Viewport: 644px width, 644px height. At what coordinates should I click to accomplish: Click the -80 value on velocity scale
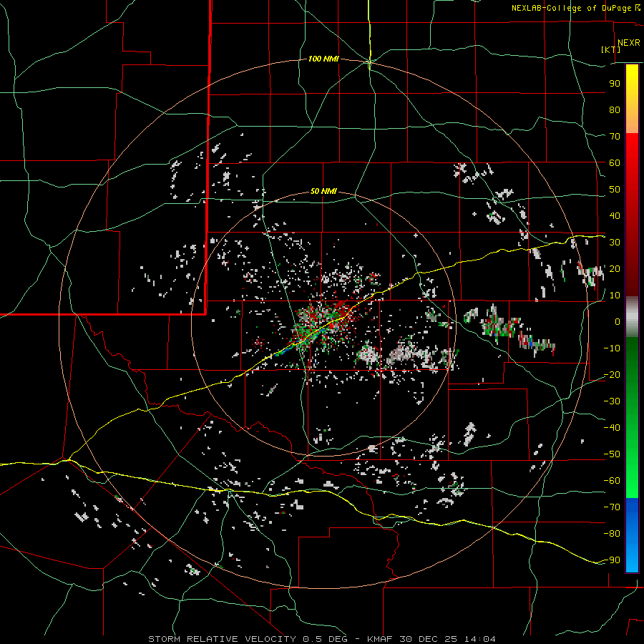click(612, 534)
